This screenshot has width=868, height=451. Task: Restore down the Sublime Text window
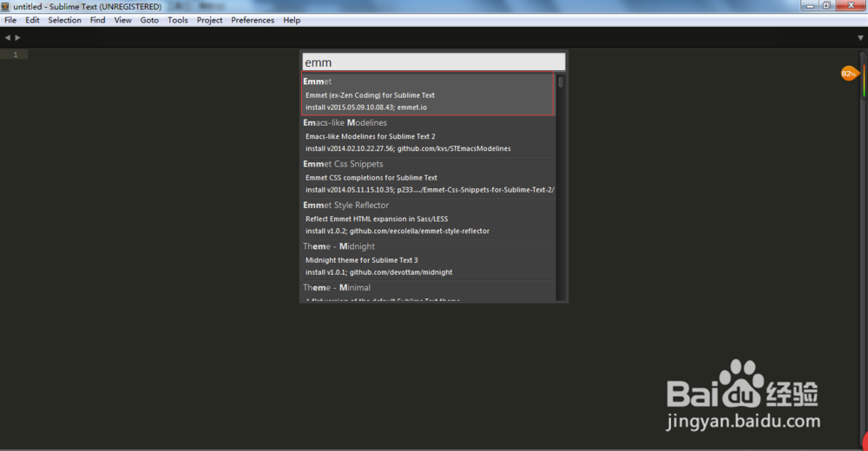tap(826, 5)
